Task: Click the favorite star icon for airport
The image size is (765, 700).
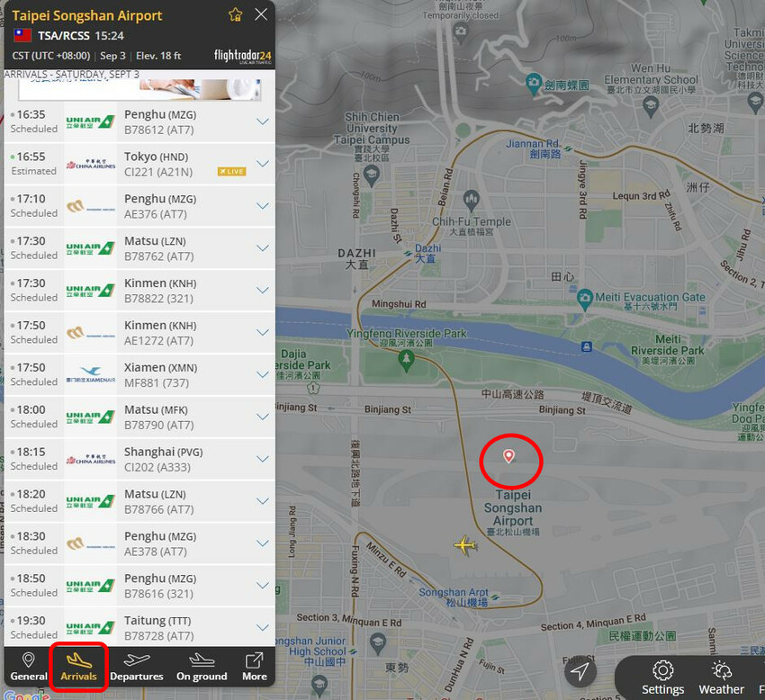Action: coord(235,14)
